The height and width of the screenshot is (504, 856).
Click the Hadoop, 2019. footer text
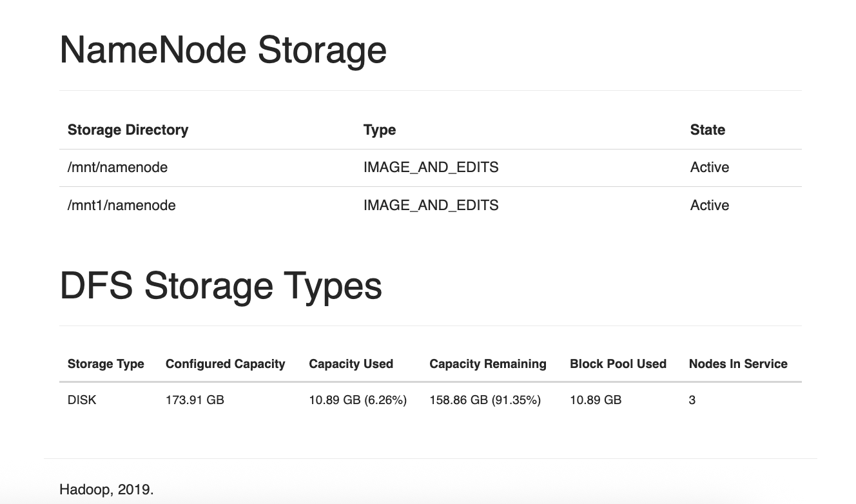[x=106, y=489]
